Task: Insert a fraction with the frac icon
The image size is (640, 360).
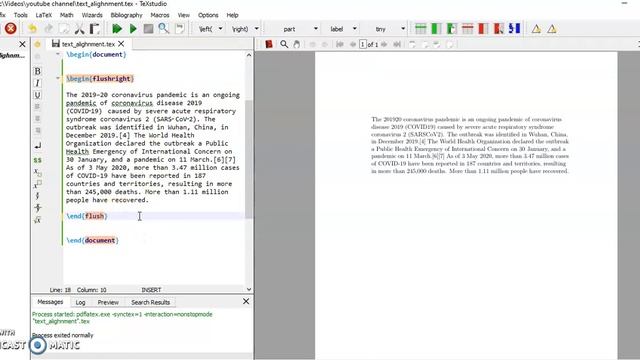Action: coord(38,196)
